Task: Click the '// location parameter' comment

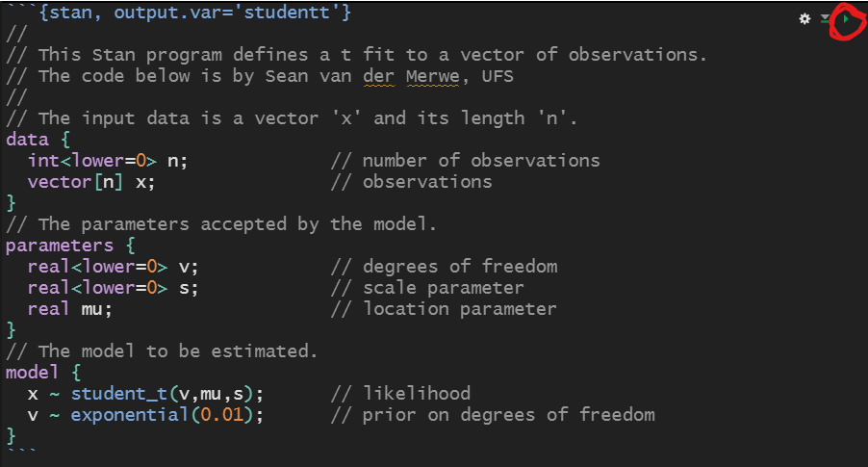Action: (x=444, y=309)
